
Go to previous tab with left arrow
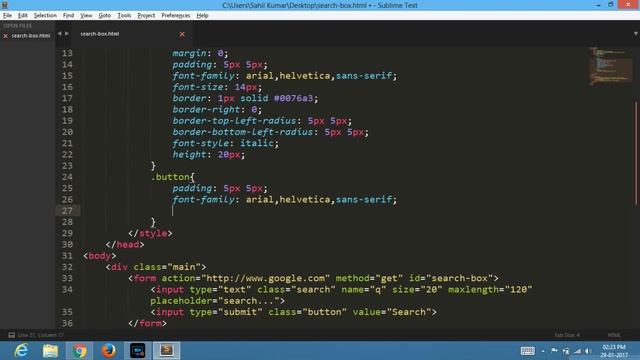pyautogui.click(x=60, y=33)
